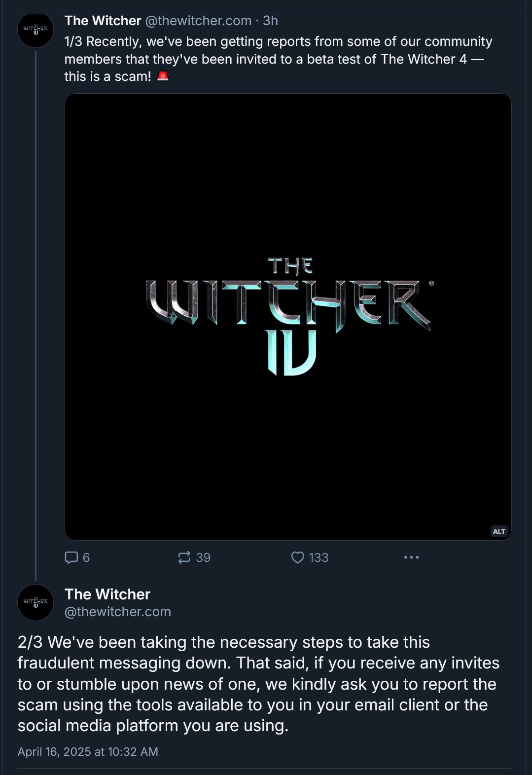This screenshot has height=775, width=532.
Task: Open the 3h timestamp link
Action: [270, 21]
